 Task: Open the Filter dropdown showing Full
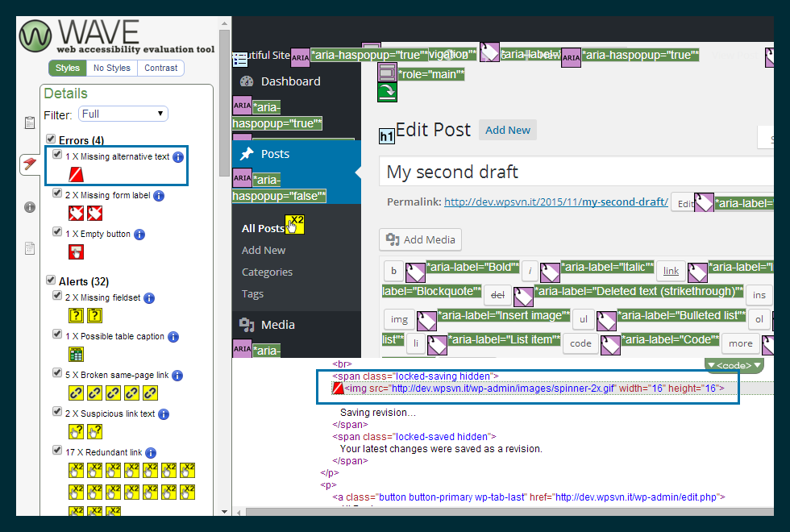tap(123, 114)
